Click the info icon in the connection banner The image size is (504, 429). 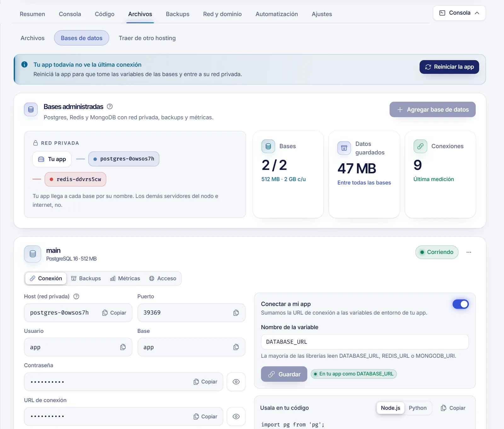pos(24,65)
